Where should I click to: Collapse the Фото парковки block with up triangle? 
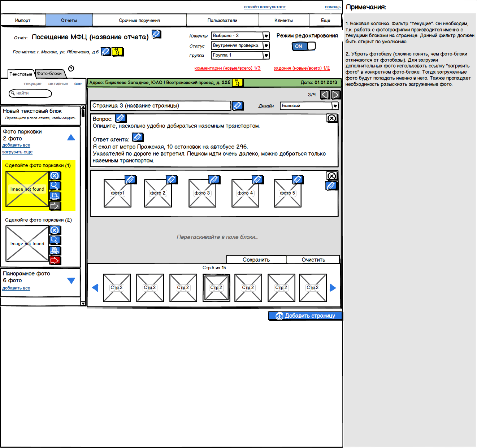pos(71,138)
